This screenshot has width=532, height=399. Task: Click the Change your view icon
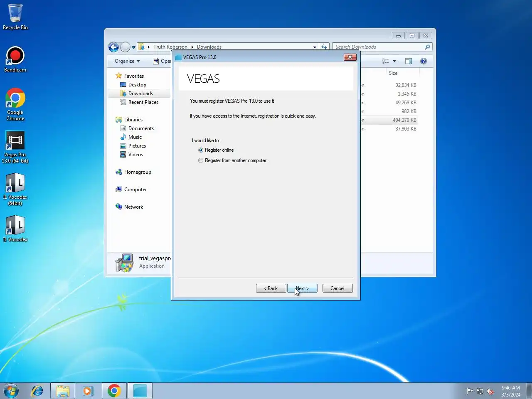(x=386, y=61)
